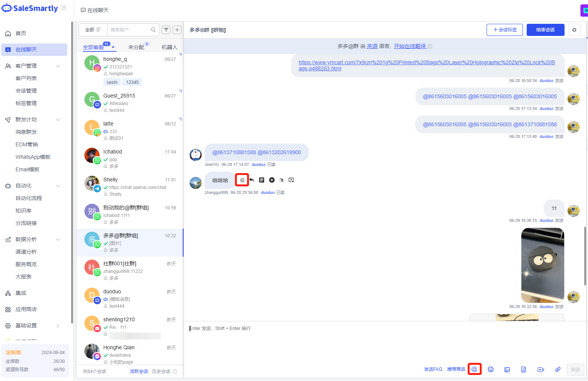This screenshot has height=381, width=588.
Task: Click the ceshi tag on honghe_q
Action: coord(112,82)
